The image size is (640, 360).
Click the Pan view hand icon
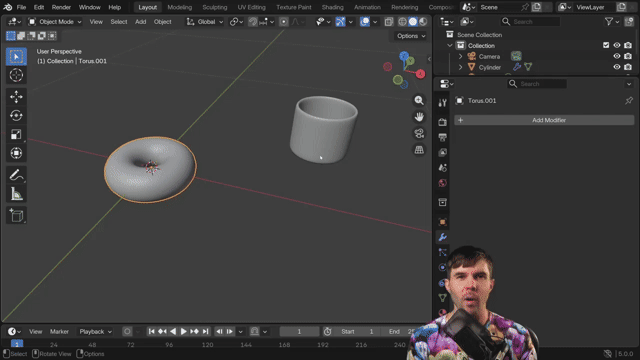coord(419,117)
